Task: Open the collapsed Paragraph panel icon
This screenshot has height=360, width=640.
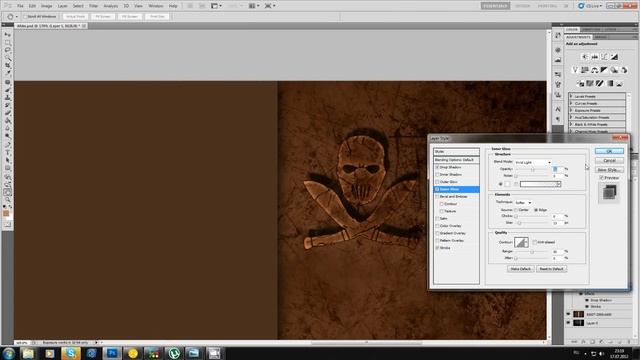Action: 558,119
